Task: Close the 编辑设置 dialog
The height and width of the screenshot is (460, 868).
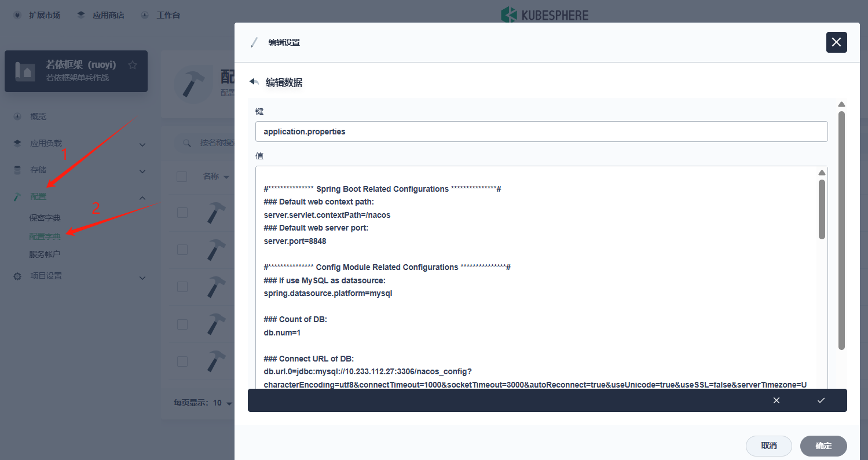Action: tap(836, 42)
